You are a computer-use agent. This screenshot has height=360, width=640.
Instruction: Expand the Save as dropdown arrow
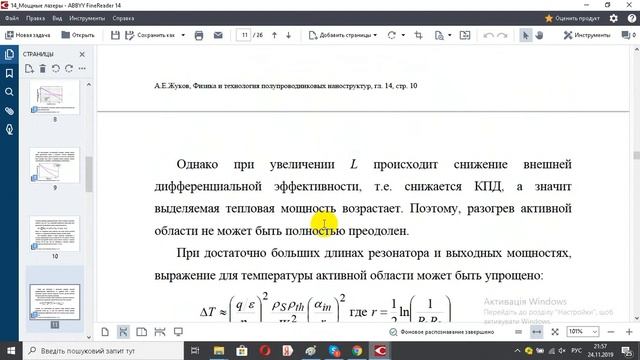183,35
